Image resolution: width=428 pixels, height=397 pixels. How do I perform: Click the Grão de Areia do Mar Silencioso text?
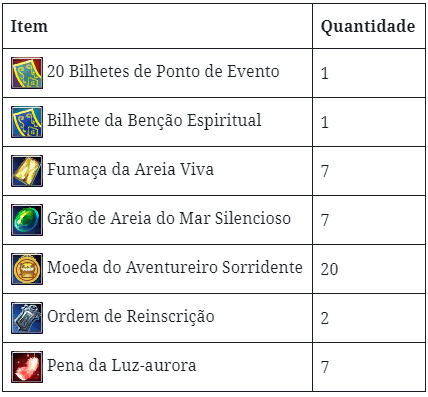(x=169, y=218)
